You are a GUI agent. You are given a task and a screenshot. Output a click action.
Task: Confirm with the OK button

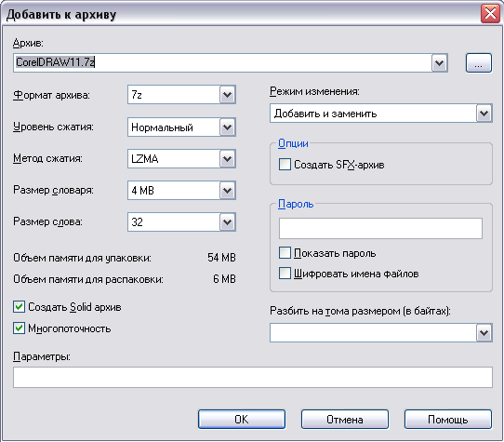242,419
